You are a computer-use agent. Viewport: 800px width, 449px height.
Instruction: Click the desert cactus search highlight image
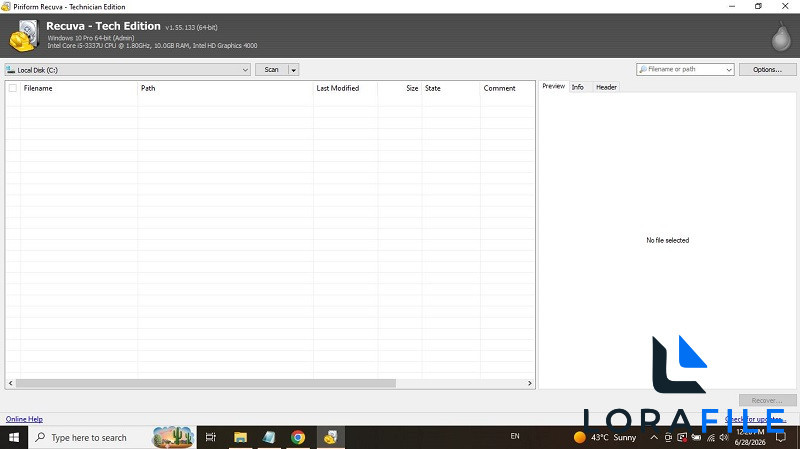click(173, 437)
